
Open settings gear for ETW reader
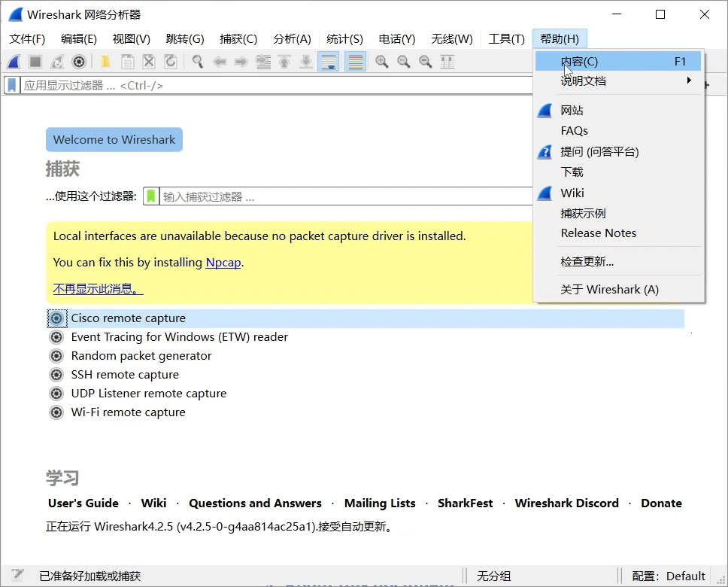tap(56, 337)
